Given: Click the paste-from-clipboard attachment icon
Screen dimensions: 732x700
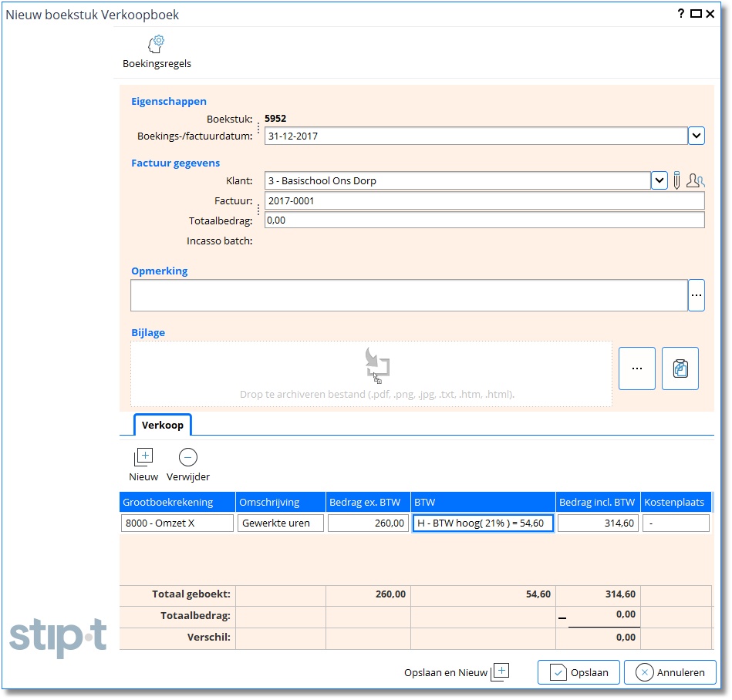Looking at the screenshot, I should click(x=680, y=369).
